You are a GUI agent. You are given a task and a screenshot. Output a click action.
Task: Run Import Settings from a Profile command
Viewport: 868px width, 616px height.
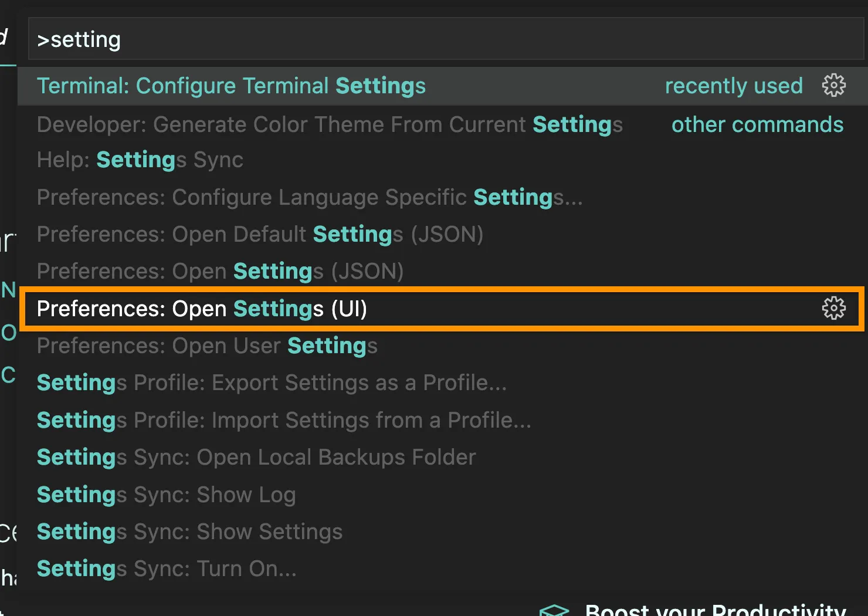tap(284, 421)
